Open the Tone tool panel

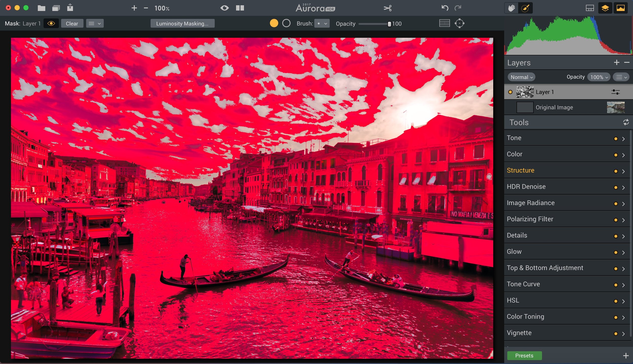coord(567,138)
